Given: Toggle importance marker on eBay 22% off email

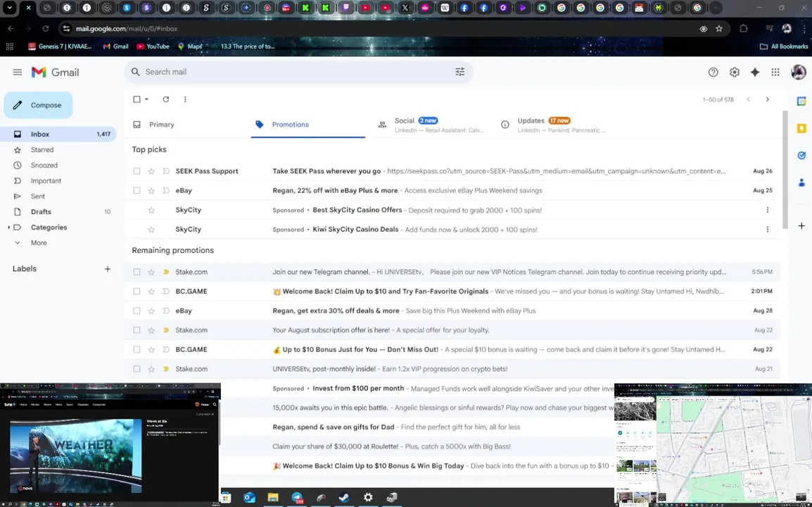Looking at the screenshot, I should pos(166,190).
